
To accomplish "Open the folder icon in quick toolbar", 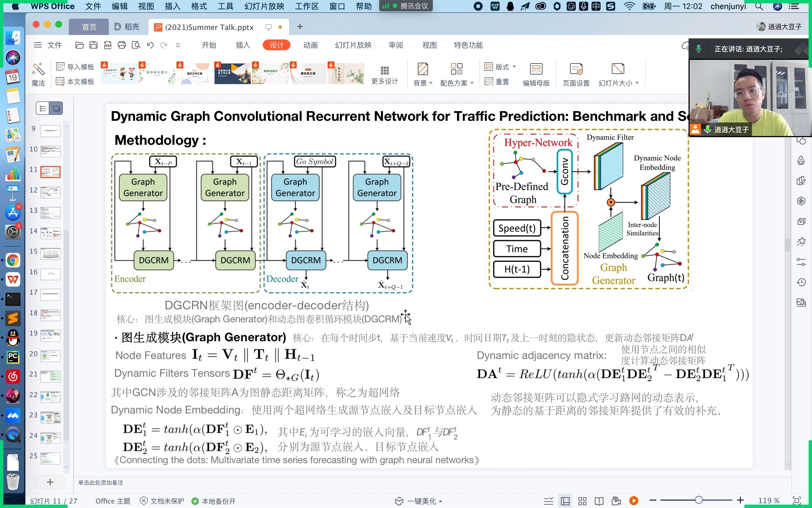I will pos(80,45).
